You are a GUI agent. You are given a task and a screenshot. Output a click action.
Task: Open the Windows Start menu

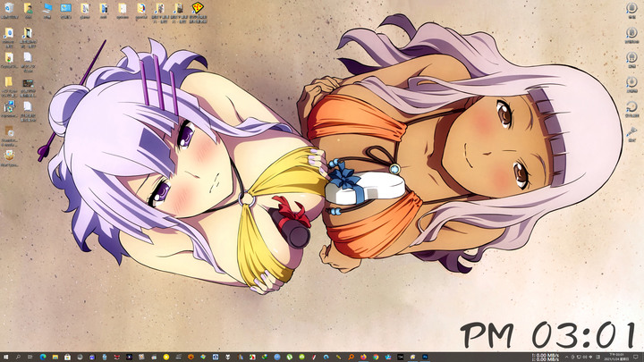point(5,357)
